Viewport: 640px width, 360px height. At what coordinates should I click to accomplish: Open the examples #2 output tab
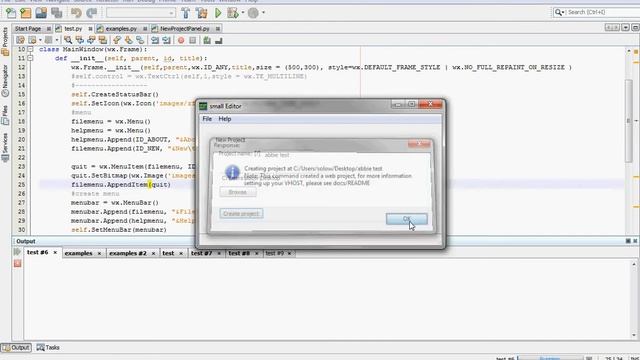(x=128, y=253)
